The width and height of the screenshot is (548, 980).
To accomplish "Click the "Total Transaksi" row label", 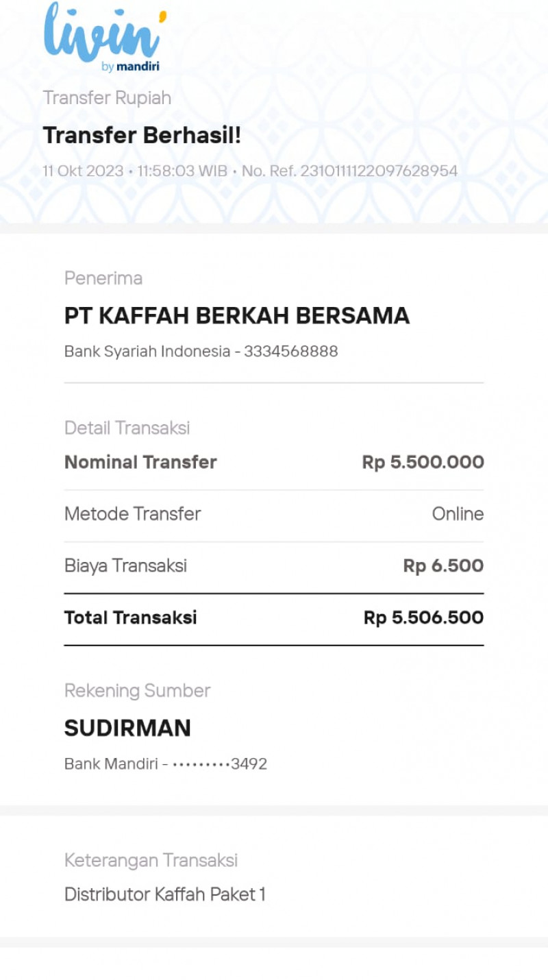I will 130,618.
